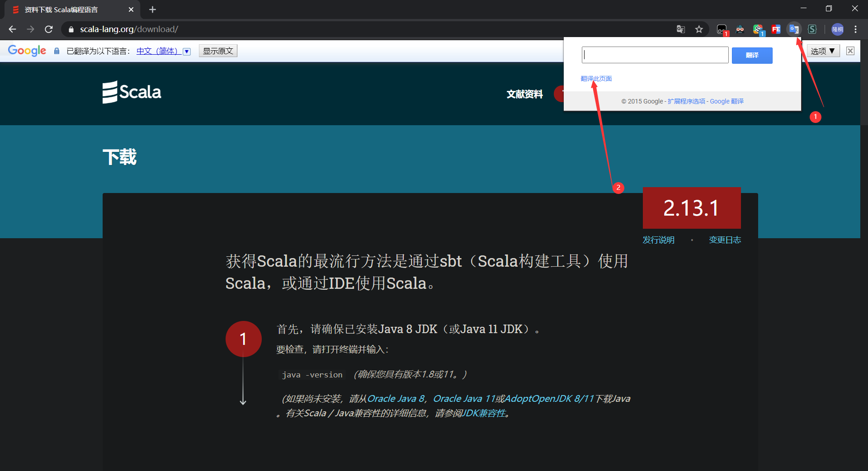Open Chrome's three-dot menu

coord(855,29)
